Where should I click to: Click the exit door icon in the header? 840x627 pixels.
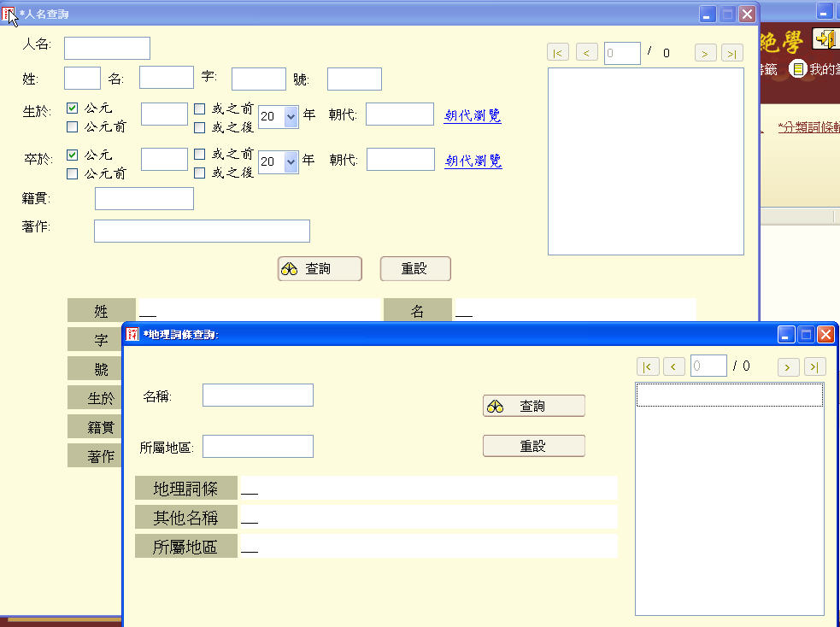pos(825,38)
